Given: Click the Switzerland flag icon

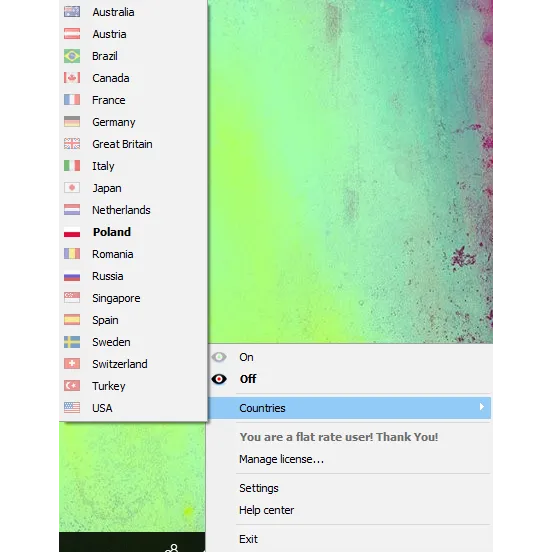Looking at the screenshot, I should click(x=72, y=364).
